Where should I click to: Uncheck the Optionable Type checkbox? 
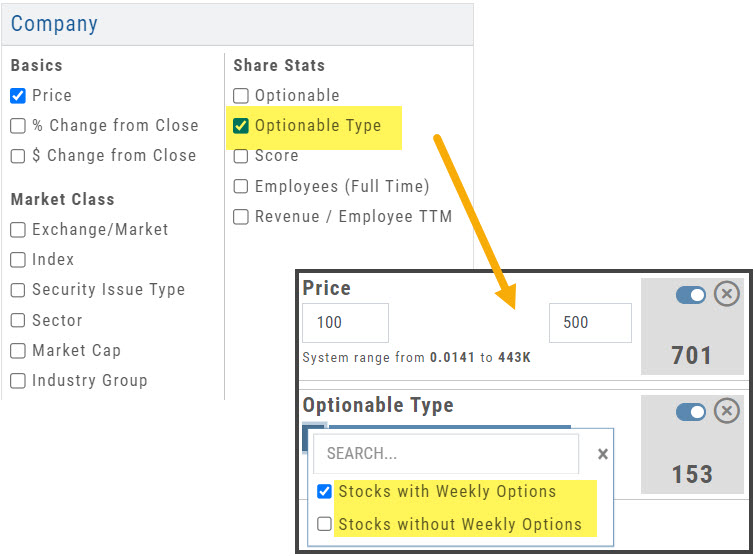tap(241, 126)
